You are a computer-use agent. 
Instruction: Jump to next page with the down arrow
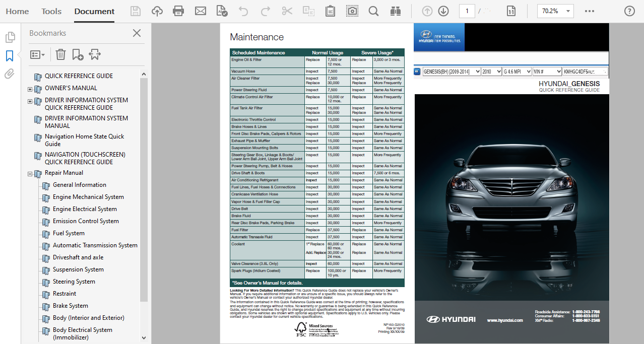point(443,10)
